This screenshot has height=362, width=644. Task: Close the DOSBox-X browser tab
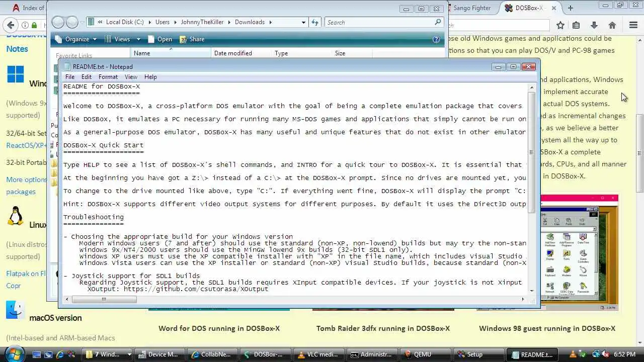[554, 8]
